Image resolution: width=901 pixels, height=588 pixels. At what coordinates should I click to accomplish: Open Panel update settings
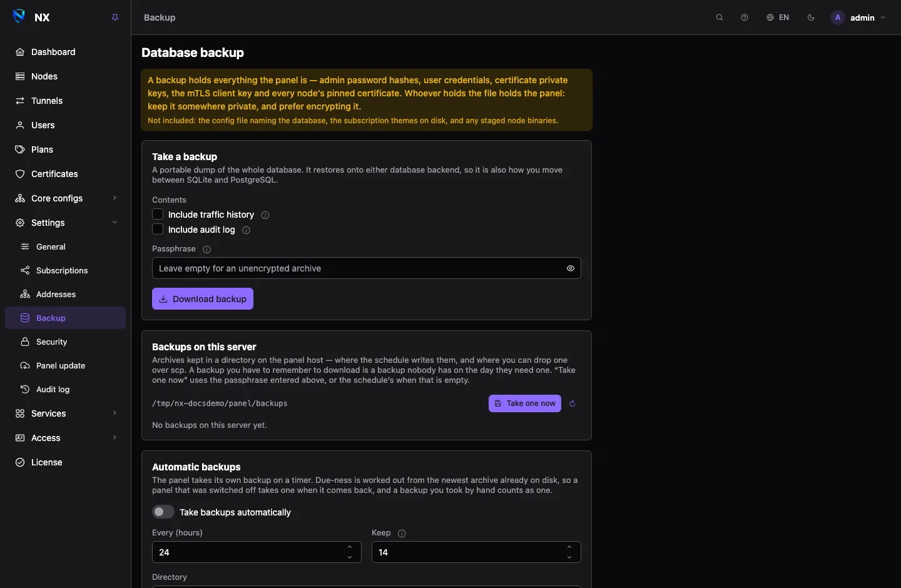click(x=65, y=366)
